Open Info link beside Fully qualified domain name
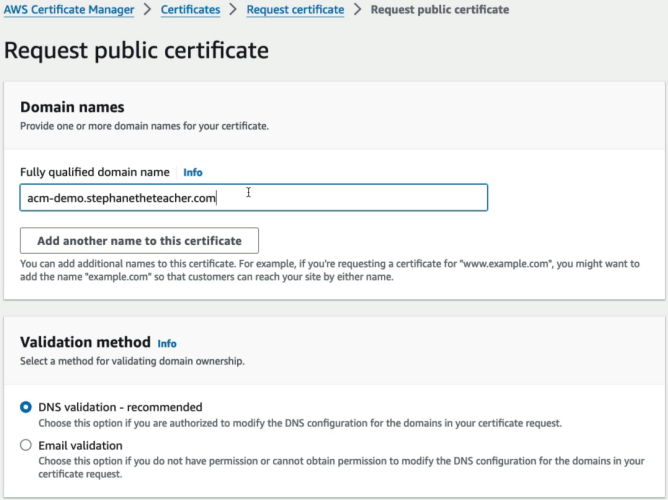The image size is (668, 500). 193,172
